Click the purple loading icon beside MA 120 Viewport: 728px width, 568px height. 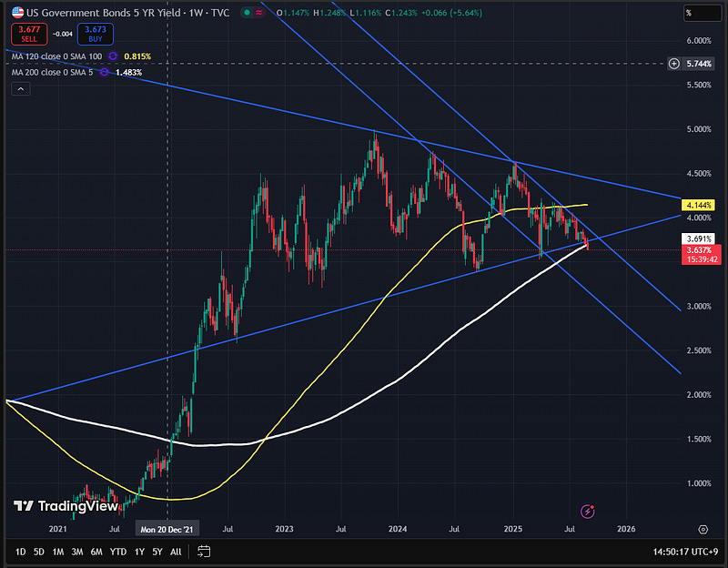pyautogui.click(x=112, y=56)
